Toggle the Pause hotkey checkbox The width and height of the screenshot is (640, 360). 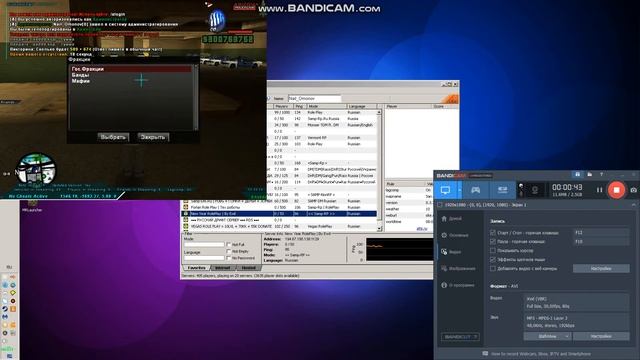493,242
